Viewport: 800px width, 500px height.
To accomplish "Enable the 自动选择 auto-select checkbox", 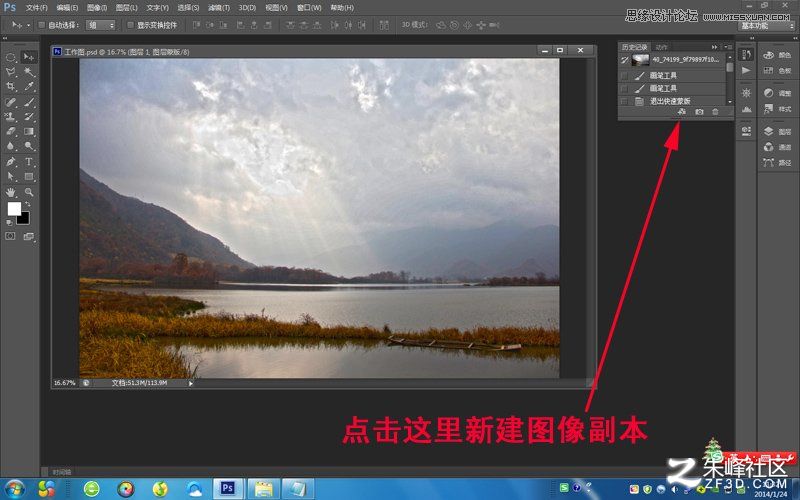I will [x=42, y=24].
